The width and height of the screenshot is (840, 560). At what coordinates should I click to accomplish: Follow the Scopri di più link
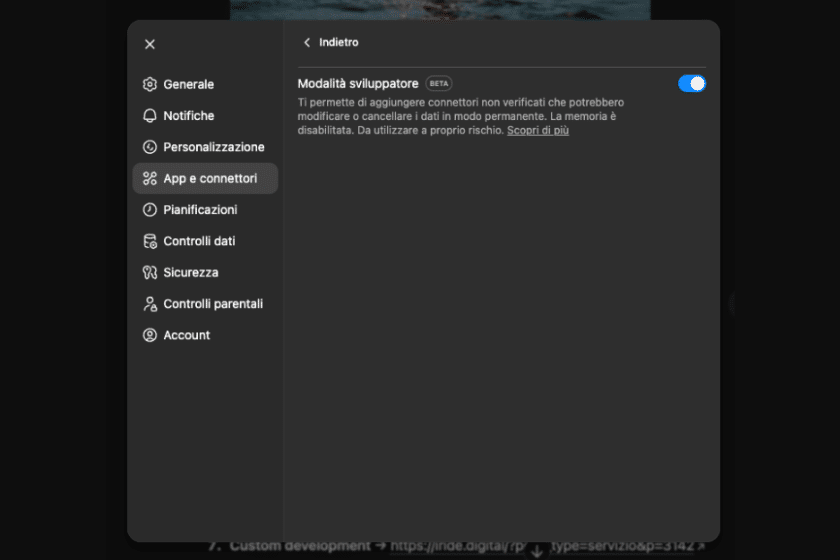pyautogui.click(x=537, y=130)
